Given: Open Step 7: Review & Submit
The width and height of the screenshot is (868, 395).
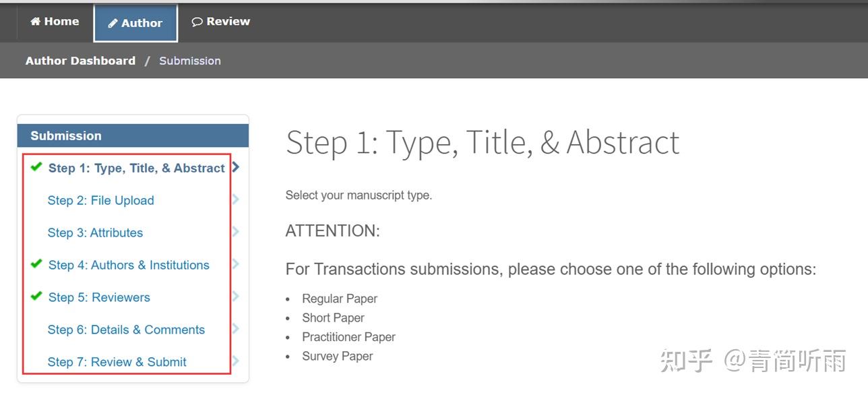Looking at the screenshot, I should click(x=117, y=362).
